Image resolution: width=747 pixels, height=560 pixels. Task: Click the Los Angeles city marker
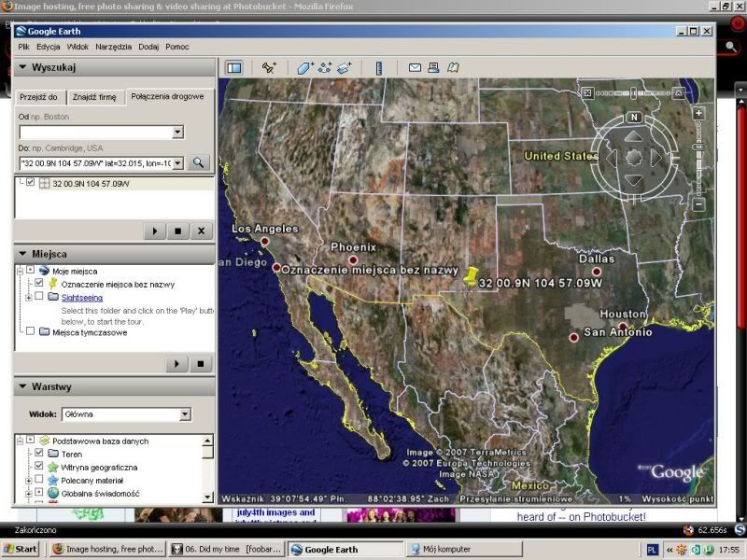265,241
